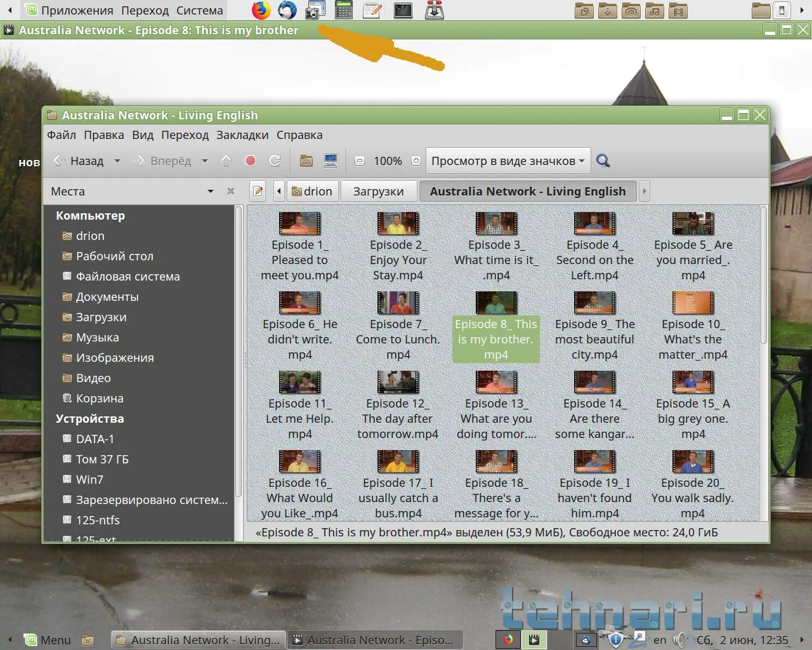Open the Правка menu
Image resolution: width=812 pixels, height=650 pixels.
[x=104, y=135]
